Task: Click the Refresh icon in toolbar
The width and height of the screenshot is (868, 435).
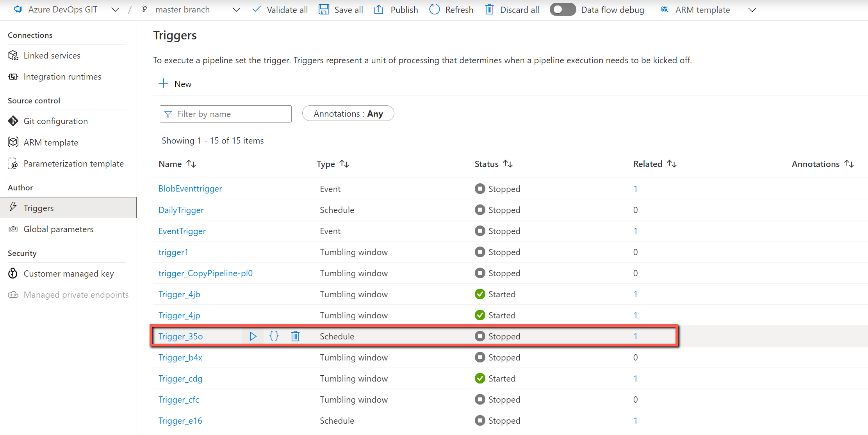Action: (x=435, y=9)
